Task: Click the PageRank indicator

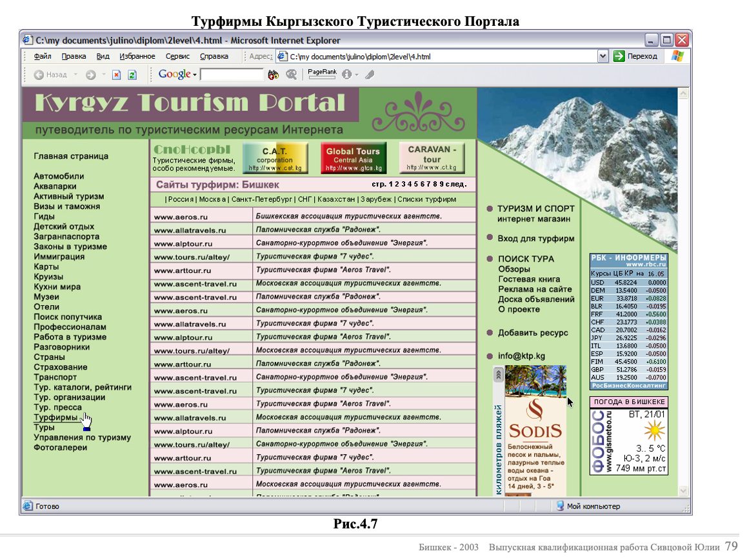Action: pyautogui.click(x=322, y=74)
